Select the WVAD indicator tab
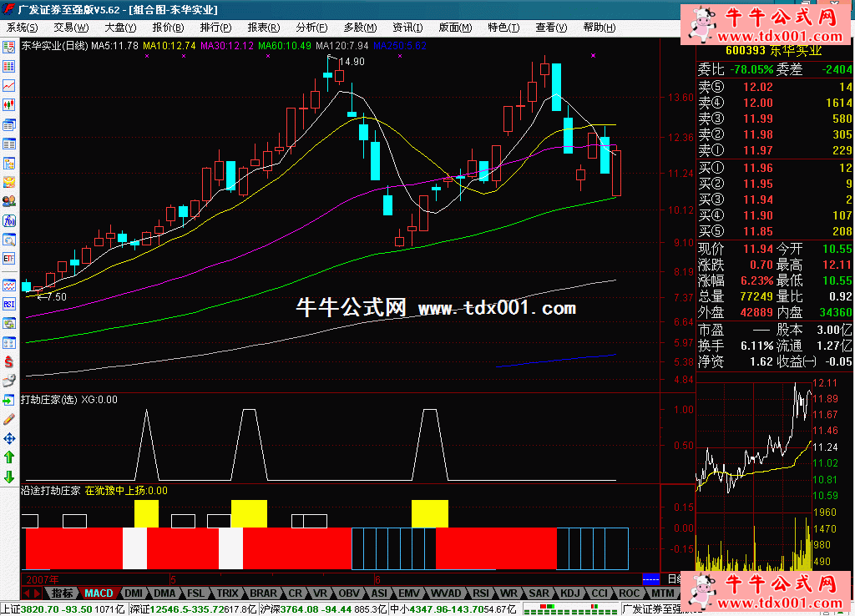Image resolution: width=855 pixels, height=616 pixels. click(x=446, y=593)
